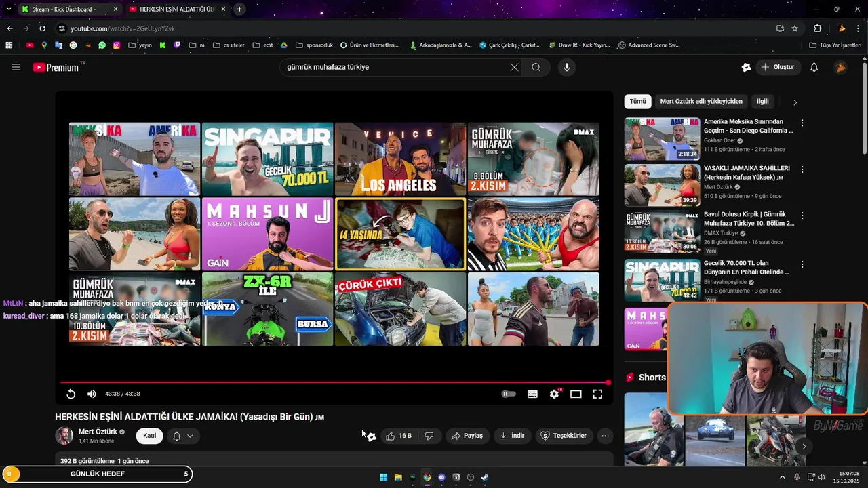Click the Katıl join button
This screenshot has width=868, height=488.
150,436
